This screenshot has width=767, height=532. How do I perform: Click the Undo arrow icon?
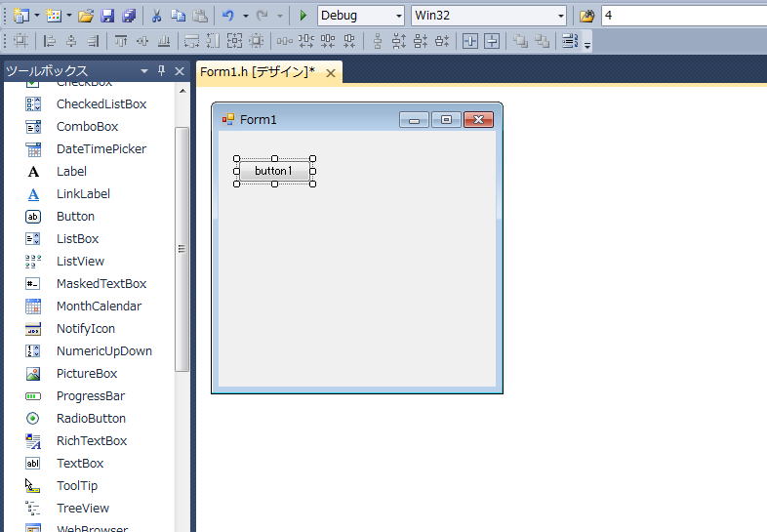[x=227, y=16]
